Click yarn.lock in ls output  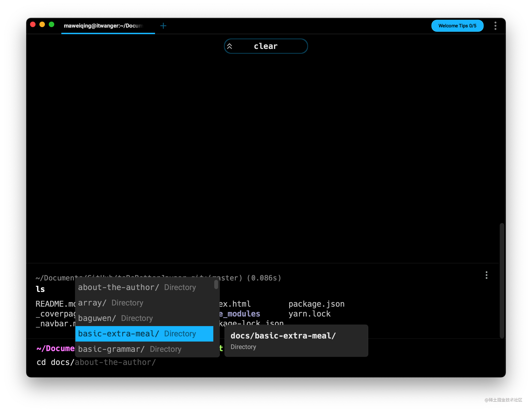click(309, 314)
